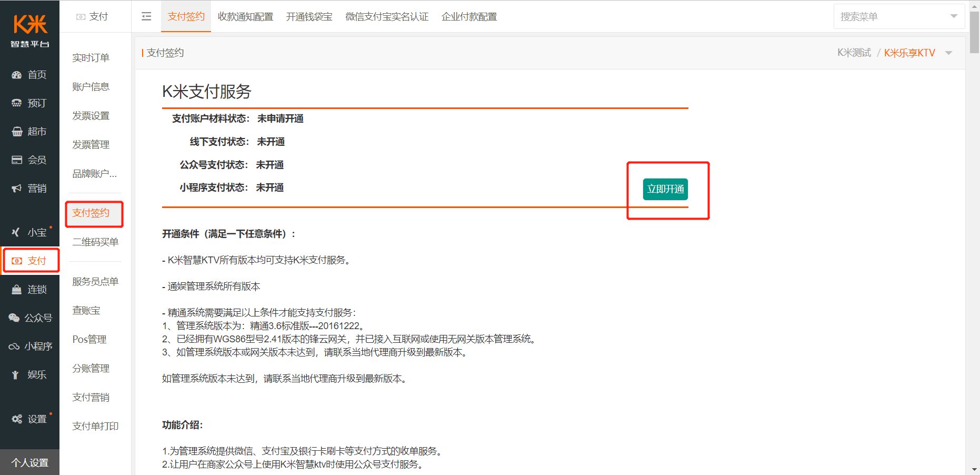Toggle the hamburger menu collapse icon
980x475 pixels.
click(146, 16)
